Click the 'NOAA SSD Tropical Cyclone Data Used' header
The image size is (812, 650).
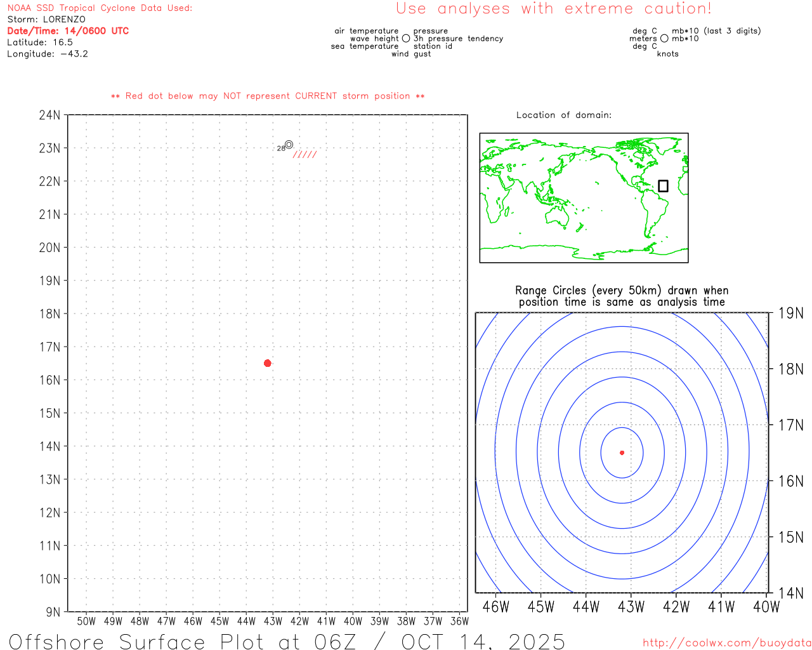(100, 8)
